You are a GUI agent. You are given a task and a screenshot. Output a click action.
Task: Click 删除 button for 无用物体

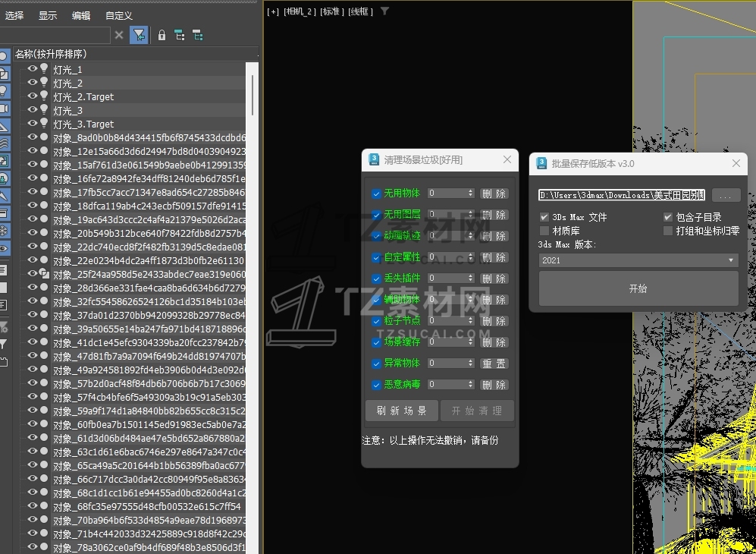[x=494, y=194]
